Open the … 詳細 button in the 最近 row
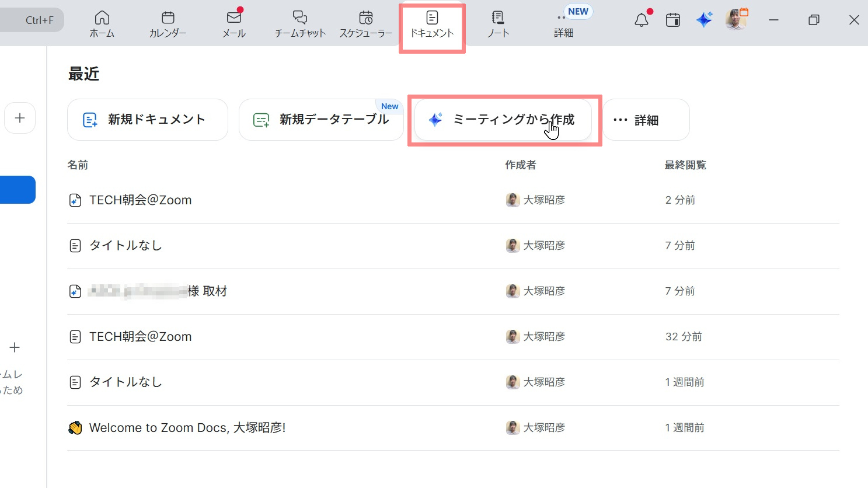Screen dimensions: 868x488 646,120
